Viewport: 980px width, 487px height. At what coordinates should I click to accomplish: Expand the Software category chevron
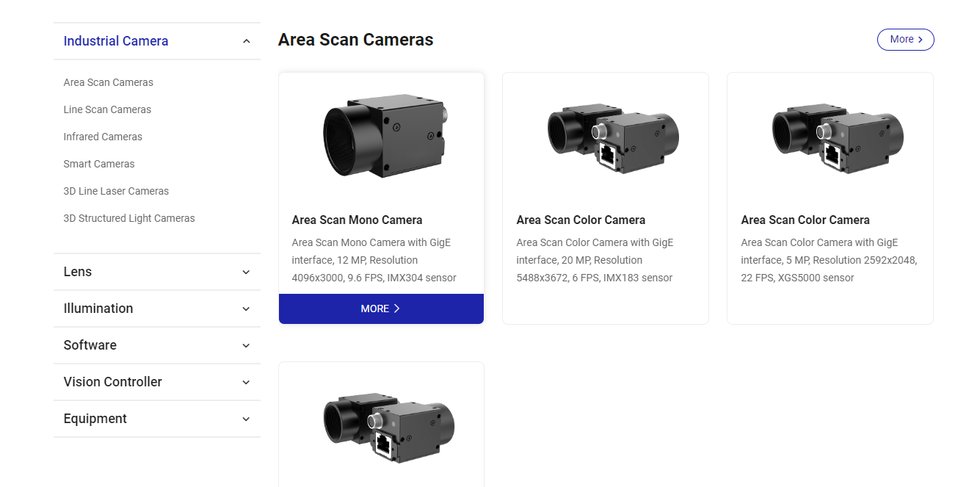pos(246,345)
